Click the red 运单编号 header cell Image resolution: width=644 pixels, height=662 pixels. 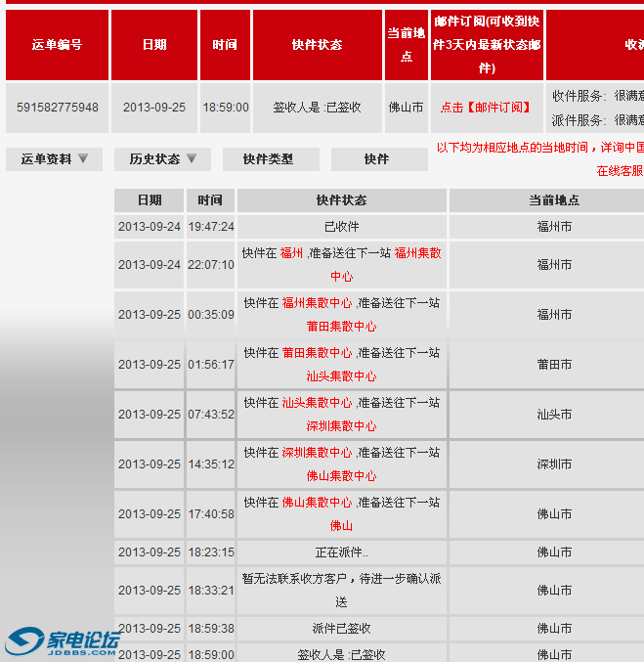tap(57, 45)
